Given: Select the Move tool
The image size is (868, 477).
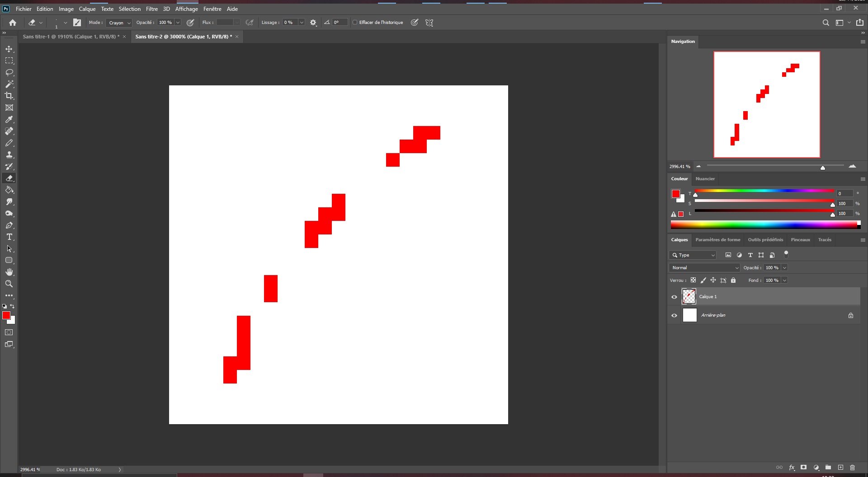Looking at the screenshot, I should click(9, 48).
